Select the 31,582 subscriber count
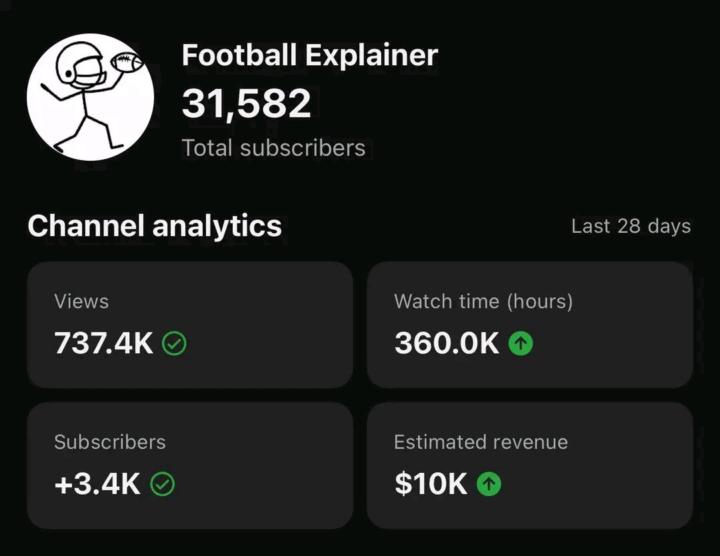 246,103
